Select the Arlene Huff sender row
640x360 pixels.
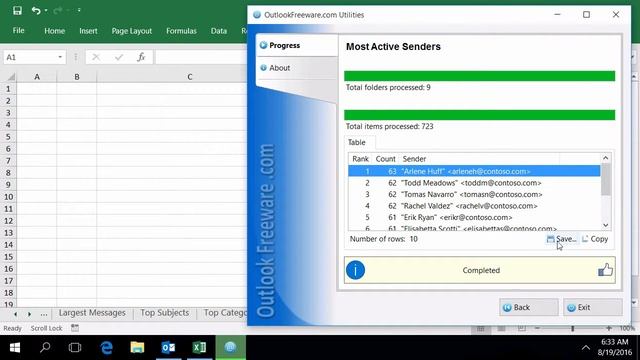[474, 171]
